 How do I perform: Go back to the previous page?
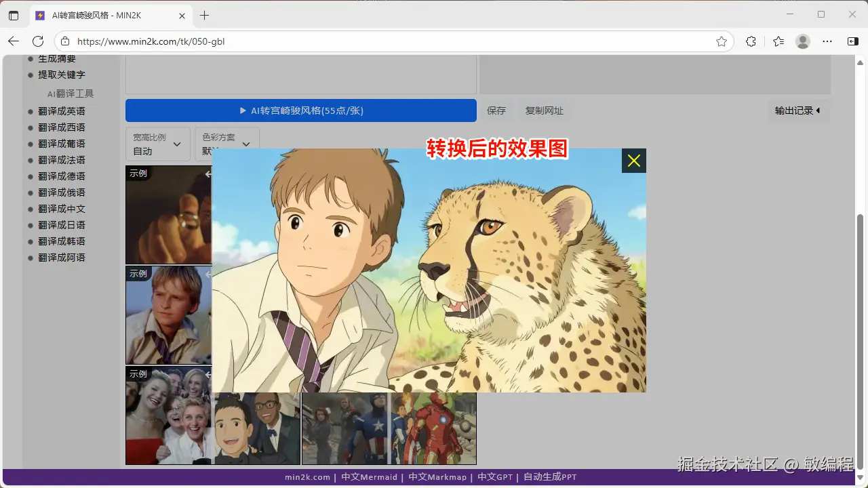(14, 41)
